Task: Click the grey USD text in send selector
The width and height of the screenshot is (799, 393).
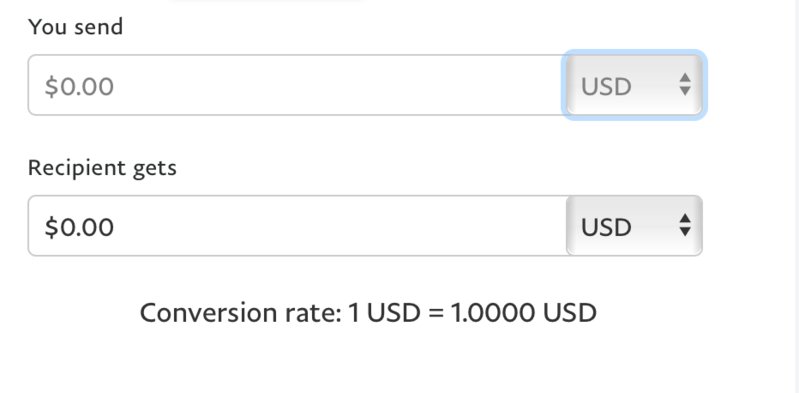Action: coord(606,87)
